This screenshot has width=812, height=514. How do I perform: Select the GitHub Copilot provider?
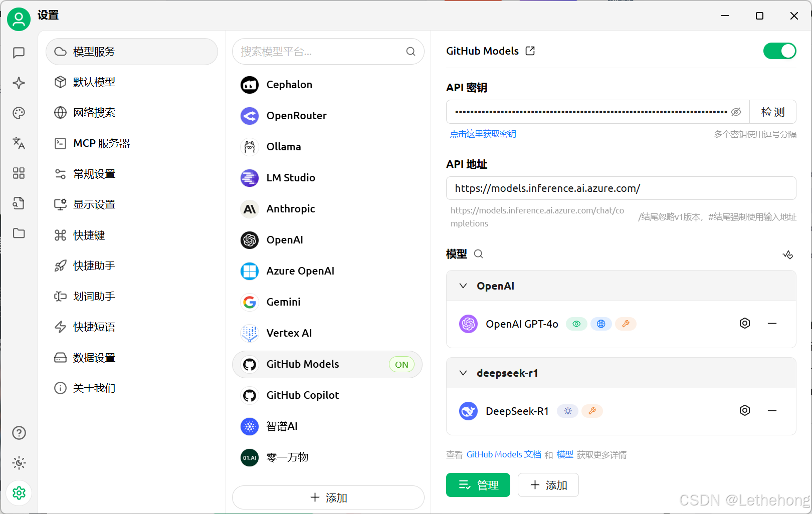[327, 395]
